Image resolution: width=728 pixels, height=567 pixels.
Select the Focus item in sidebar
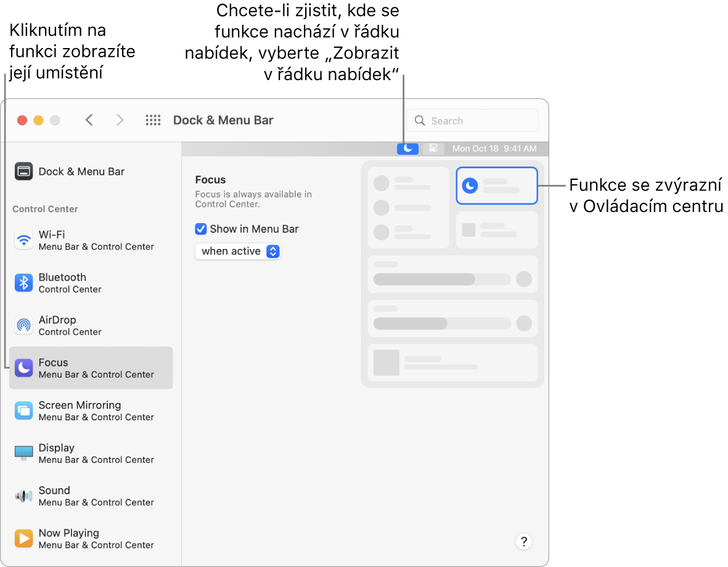coord(91,368)
